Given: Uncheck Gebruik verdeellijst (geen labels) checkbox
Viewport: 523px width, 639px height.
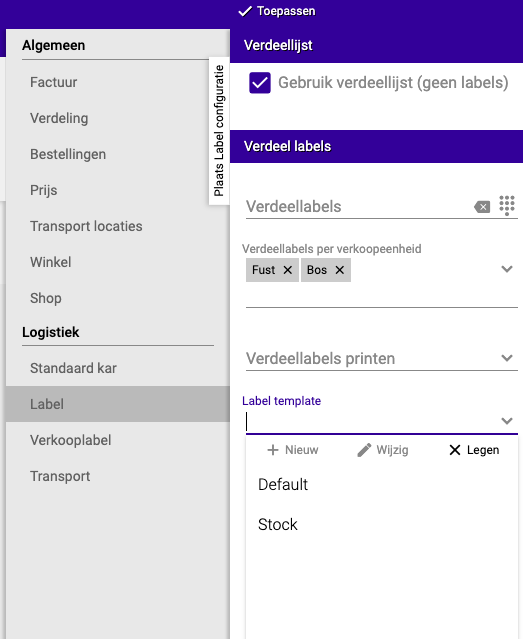Looking at the screenshot, I should [x=260, y=83].
